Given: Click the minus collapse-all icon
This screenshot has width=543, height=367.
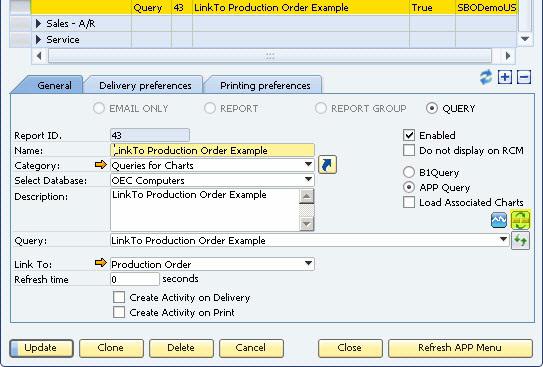Looking at the screenshot, I should [524, 77].
